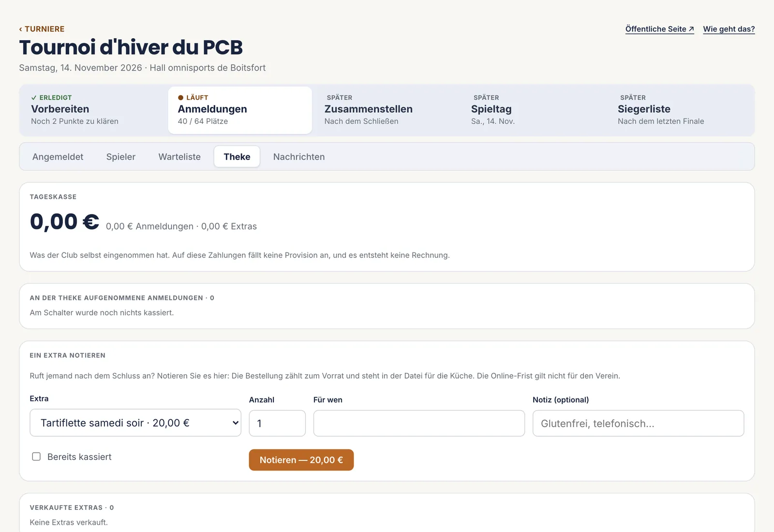Tick the Bereits kassiert checkbox
Viewport: 774px width, 532px height.
coord(36,457)
